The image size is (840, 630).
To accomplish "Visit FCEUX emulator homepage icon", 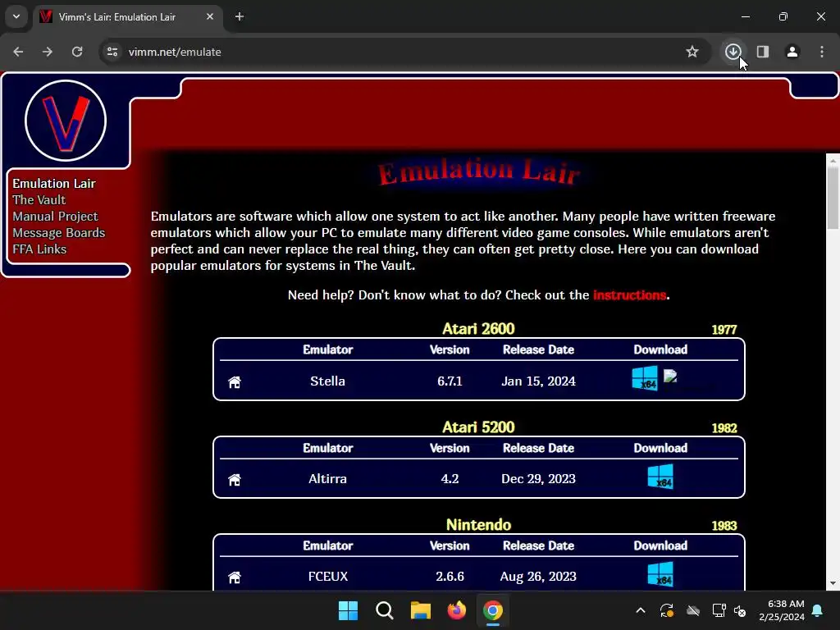I will (x=235, y=577).
